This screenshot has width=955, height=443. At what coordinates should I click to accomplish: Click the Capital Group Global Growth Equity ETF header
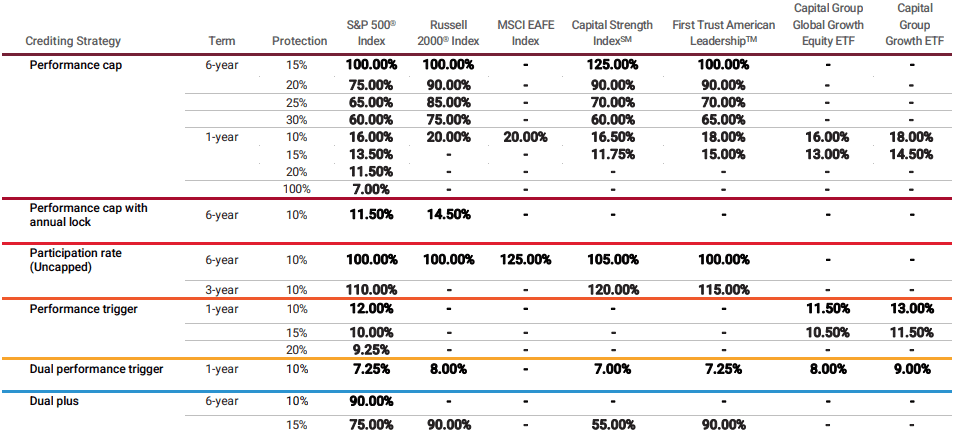(x=827, y=25)
